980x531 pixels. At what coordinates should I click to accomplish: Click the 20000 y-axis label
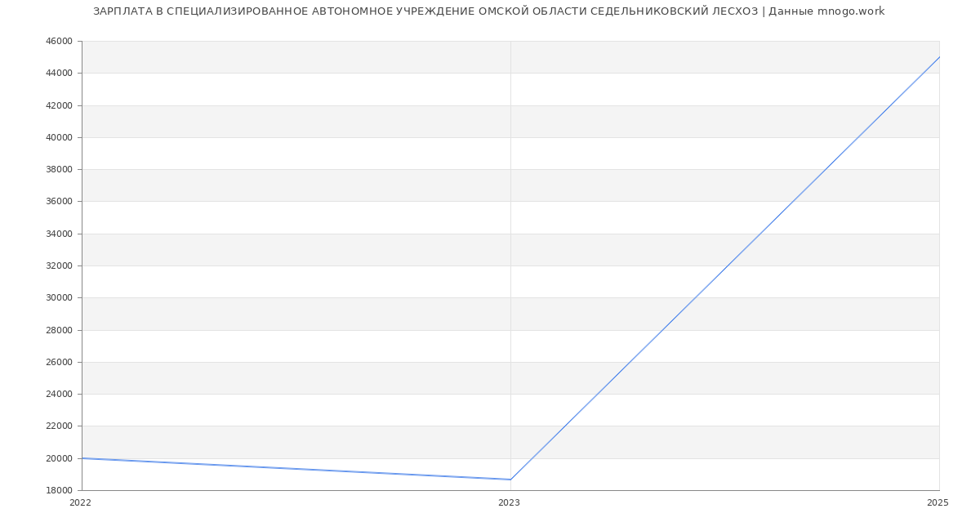click(x=59, y=458)
